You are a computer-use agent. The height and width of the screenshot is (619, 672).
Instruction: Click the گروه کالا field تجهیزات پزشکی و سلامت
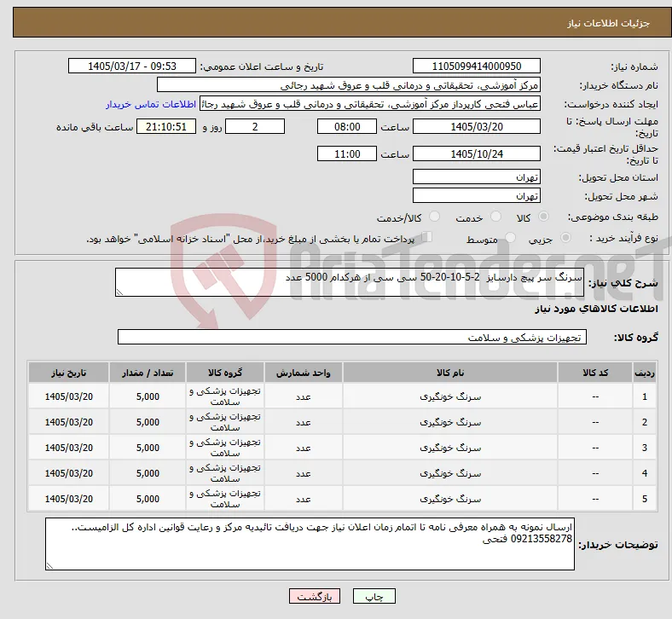pyautogui.click(x=352, y=337)
